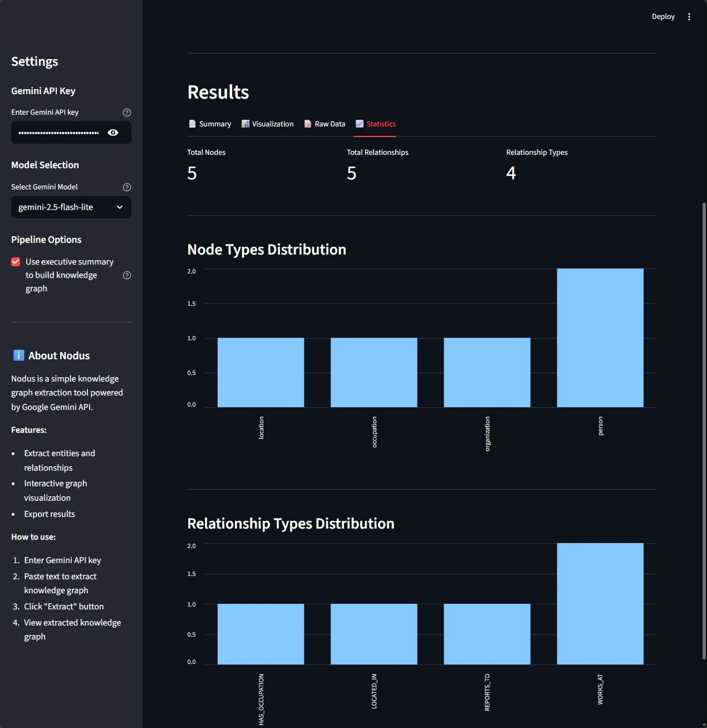The width and height of the screenshot is (707, 728).
Task: Click the info icon next to About Nodus
Action: (18, 355)
